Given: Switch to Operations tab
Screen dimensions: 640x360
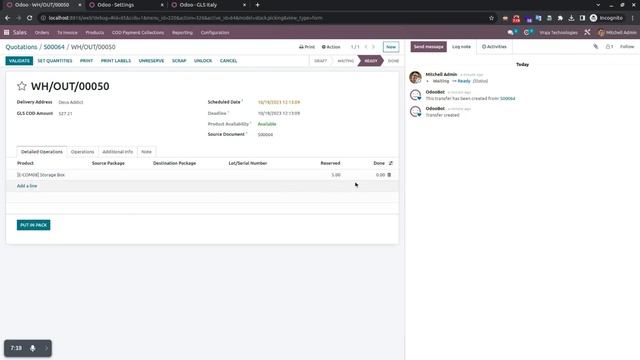Looking at the screenshot, I should click(x=82, y=151).
